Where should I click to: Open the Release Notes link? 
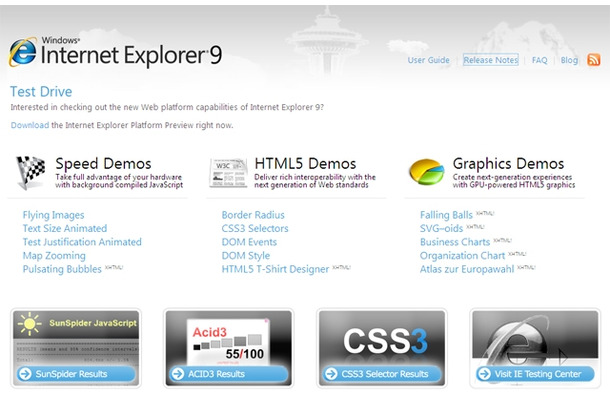[491, 60]
